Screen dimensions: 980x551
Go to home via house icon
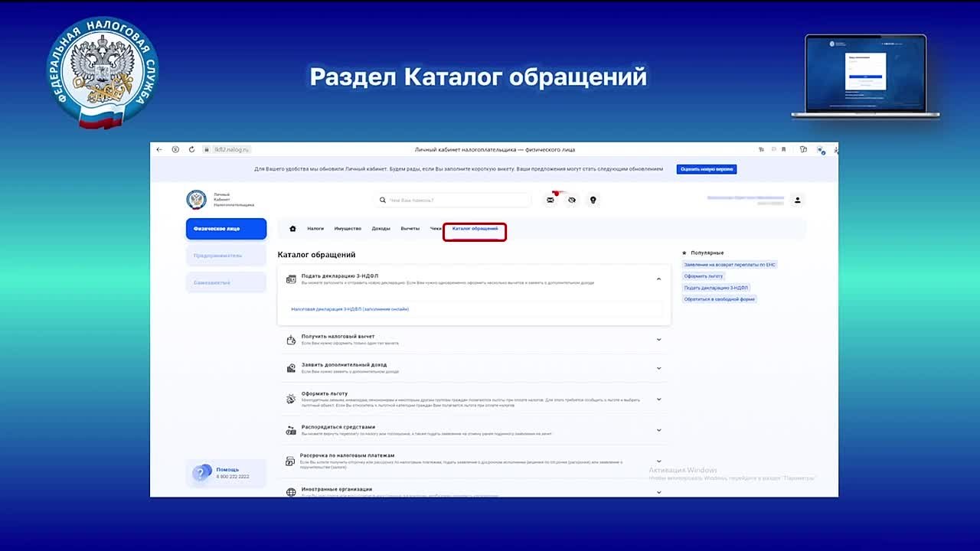click(x=292, y=229)
